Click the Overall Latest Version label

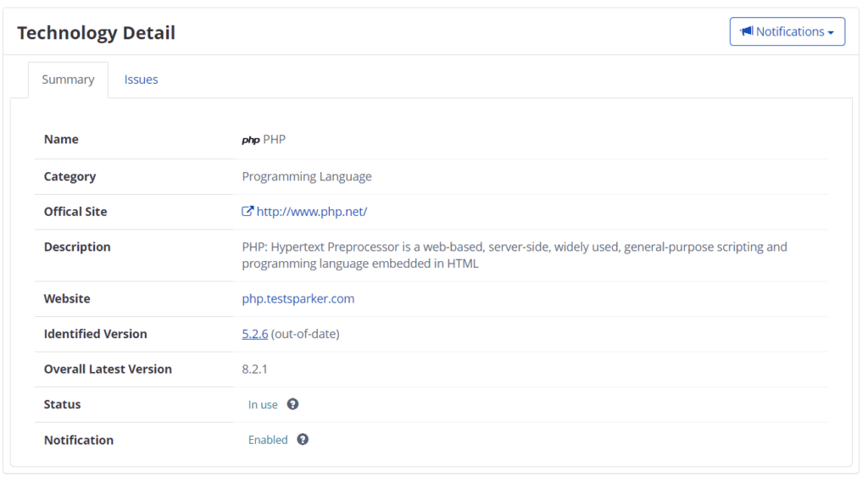[108, 369]
